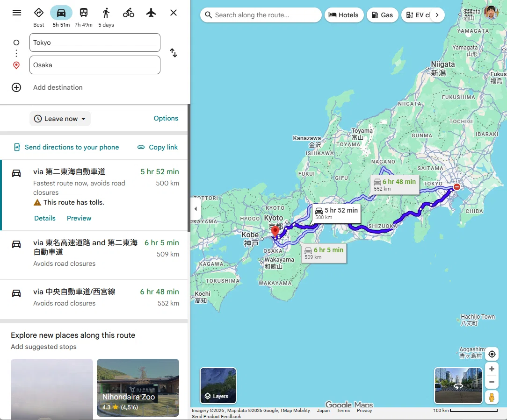Click Pegman Street View icon
Viewport: 507px width, 420px height.
(x=492, y=397)
